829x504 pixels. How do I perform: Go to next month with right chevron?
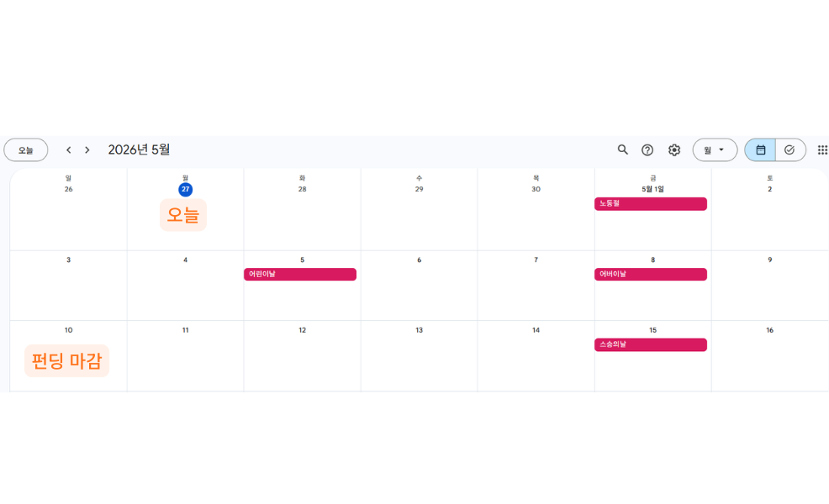tap(87, 150)
